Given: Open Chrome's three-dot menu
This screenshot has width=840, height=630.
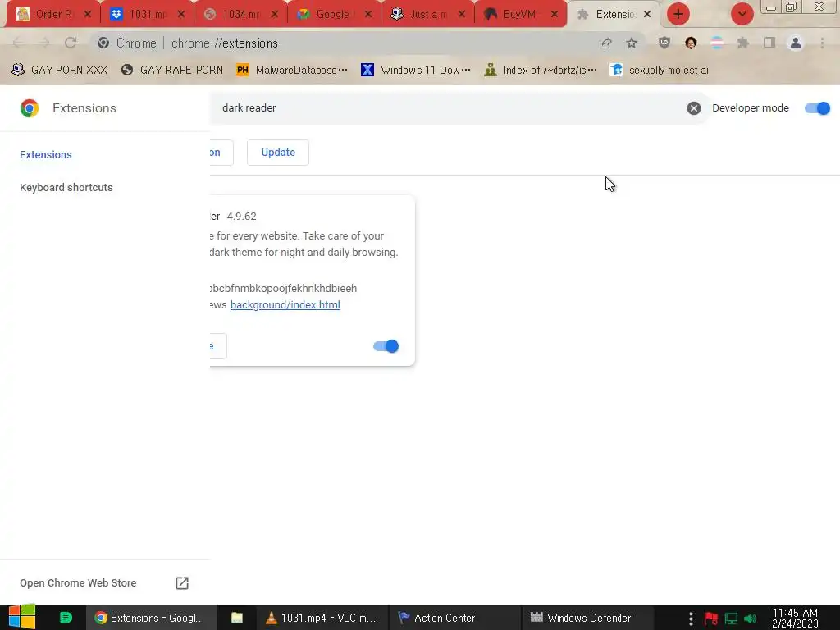Looking at the screenshot, I should (x=822, y=43).
